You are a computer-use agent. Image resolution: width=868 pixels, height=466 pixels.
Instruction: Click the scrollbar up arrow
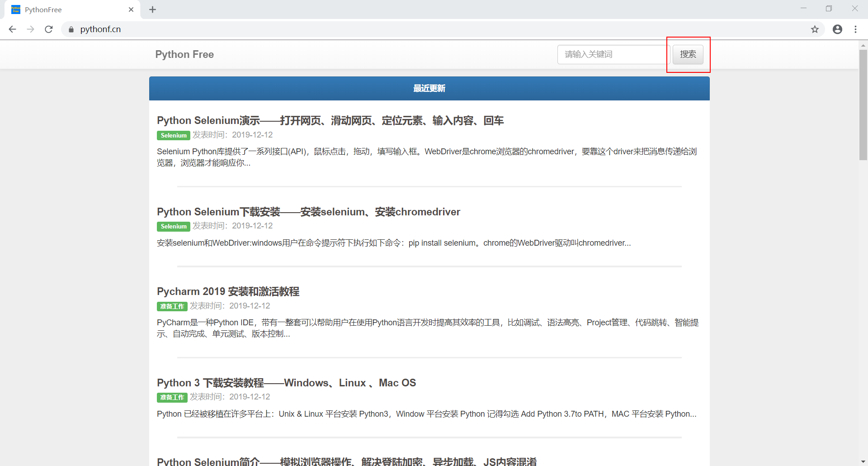coord(863,45)
